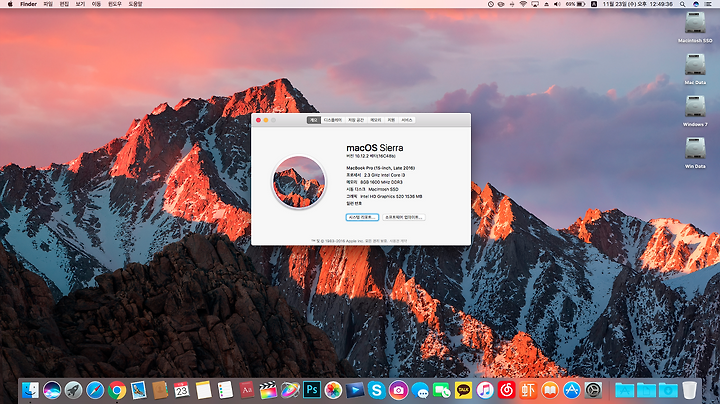Open Spotlight search magnifier icon
The width and height of the screenshot is (720, 404).
click(x=683, y=4)
